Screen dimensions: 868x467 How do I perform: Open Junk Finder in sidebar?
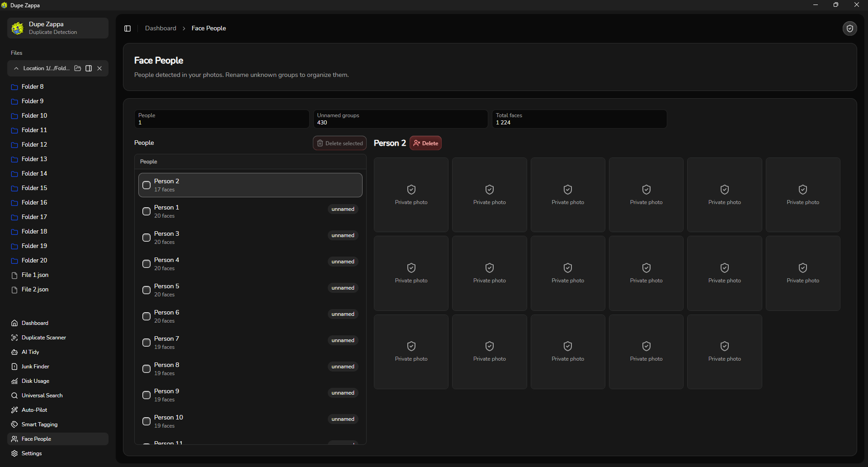pos(58,367)
